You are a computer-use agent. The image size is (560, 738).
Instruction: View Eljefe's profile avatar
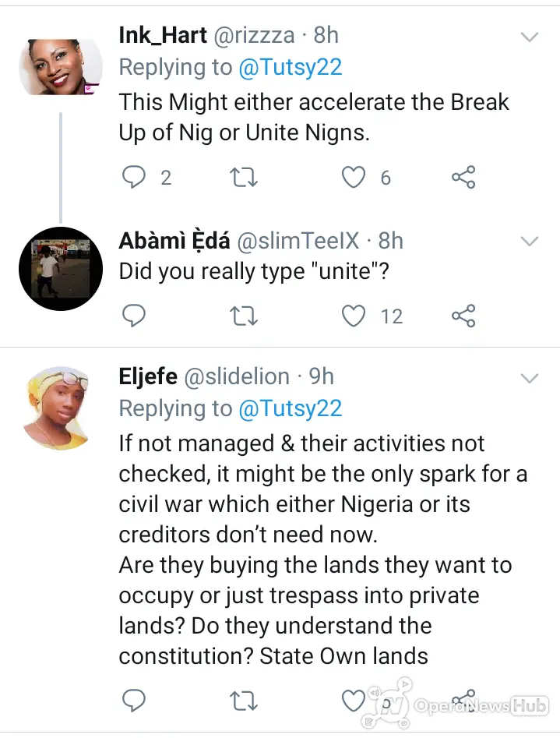pos(57,408)
